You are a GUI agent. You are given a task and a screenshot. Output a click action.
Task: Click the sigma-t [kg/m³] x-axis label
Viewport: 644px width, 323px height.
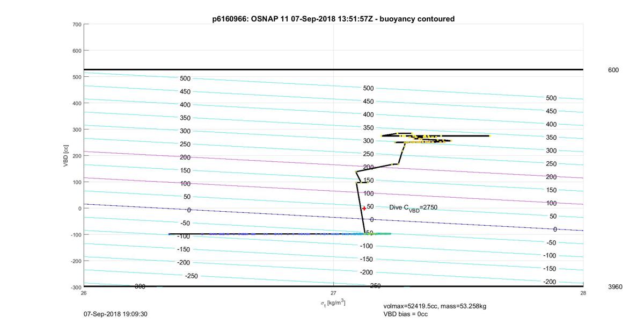pyautogui.click(x=333, y=303)
